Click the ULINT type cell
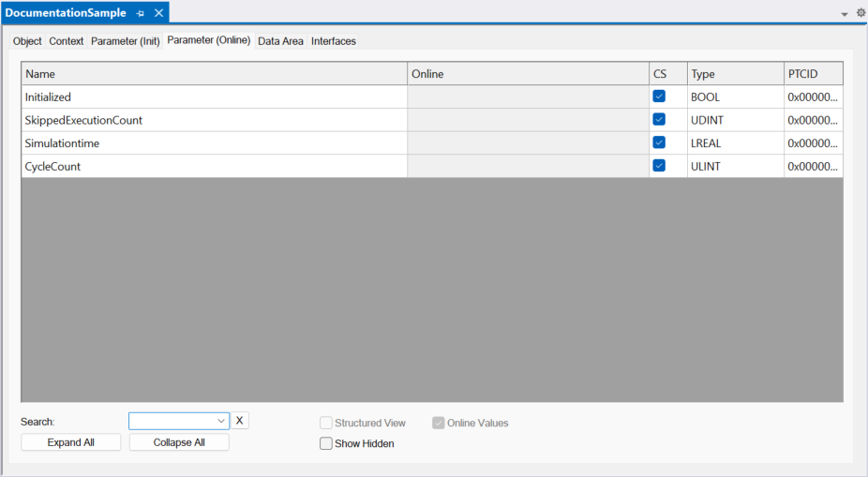The height and width of the screenshot is (477, 868). click(736, 167)
